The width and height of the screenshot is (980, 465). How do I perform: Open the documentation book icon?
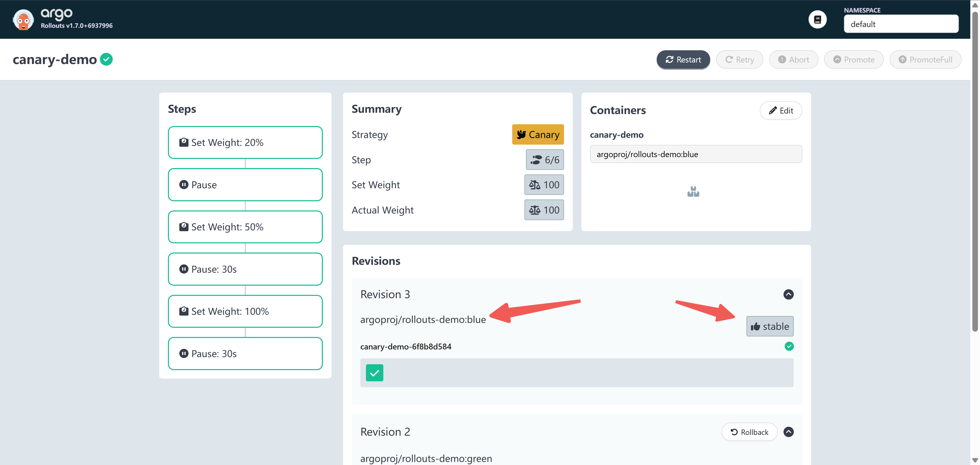pos(817,19)
